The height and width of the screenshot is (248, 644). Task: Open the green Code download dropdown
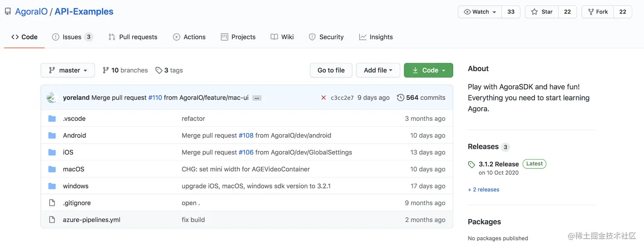coord(428,70)
